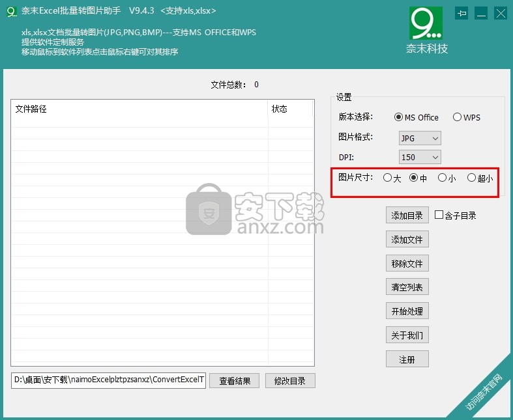Click the pin window icon
This screenshot has height=420, width=513.
coord(462,14)
